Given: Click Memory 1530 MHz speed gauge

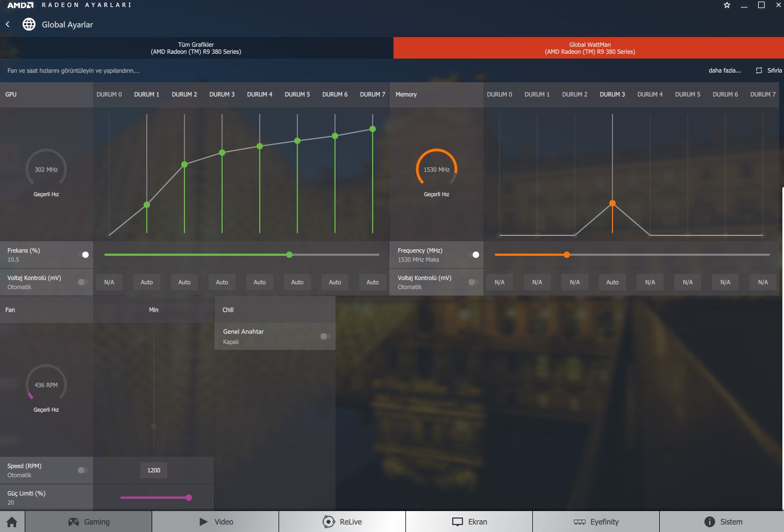Looking at the screenshot, I should coord(437,169).
